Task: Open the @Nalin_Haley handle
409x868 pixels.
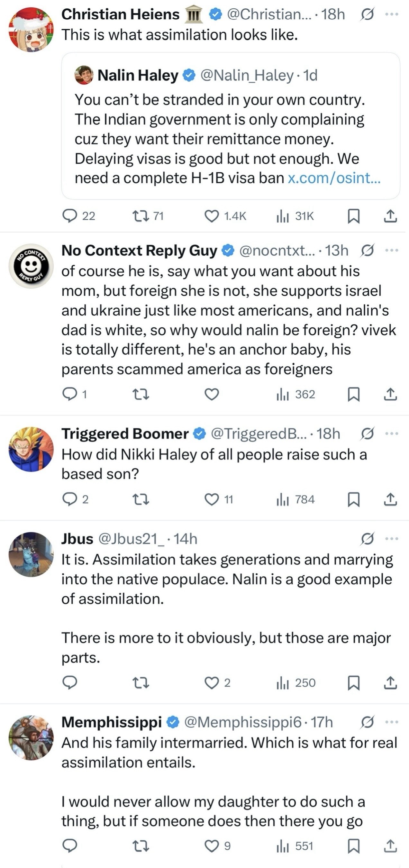Action: pyautogui.click(x=247, y=75)
